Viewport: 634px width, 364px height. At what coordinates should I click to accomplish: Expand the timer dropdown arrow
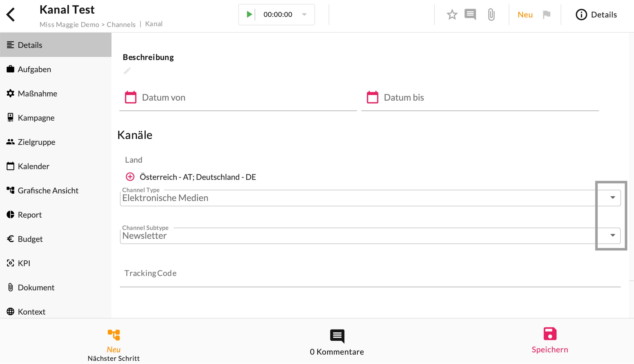tap(304, 14)
